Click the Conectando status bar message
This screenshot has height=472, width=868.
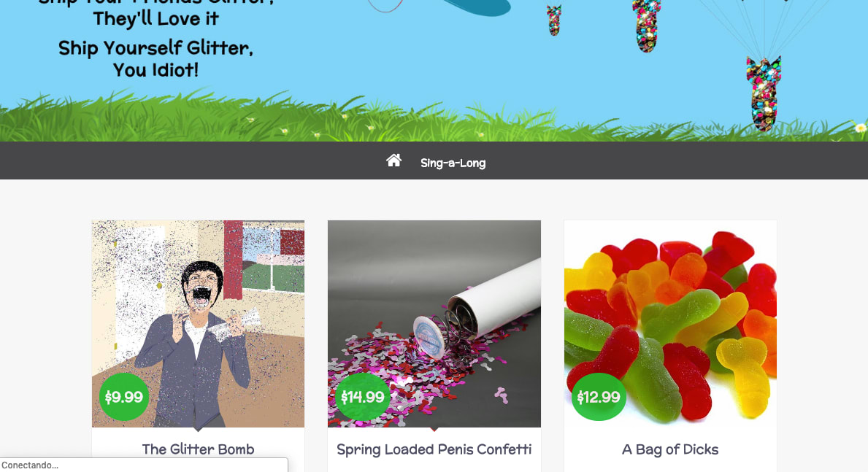(x=30, y=465)
